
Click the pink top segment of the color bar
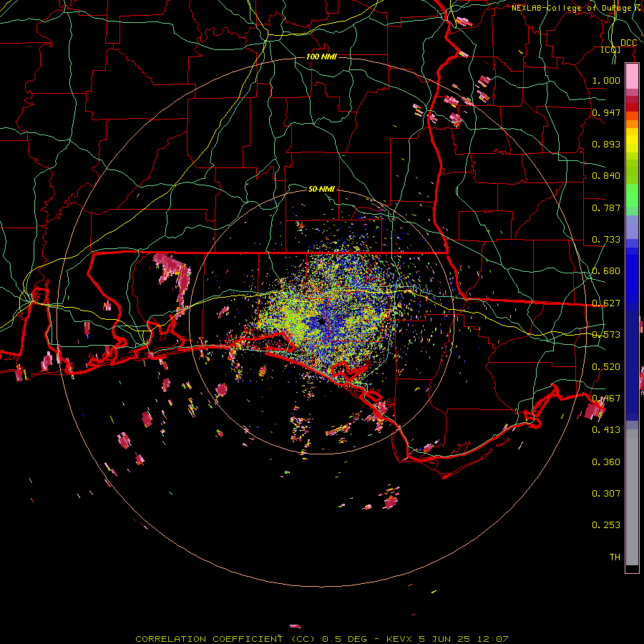click(x=632, y=77)
